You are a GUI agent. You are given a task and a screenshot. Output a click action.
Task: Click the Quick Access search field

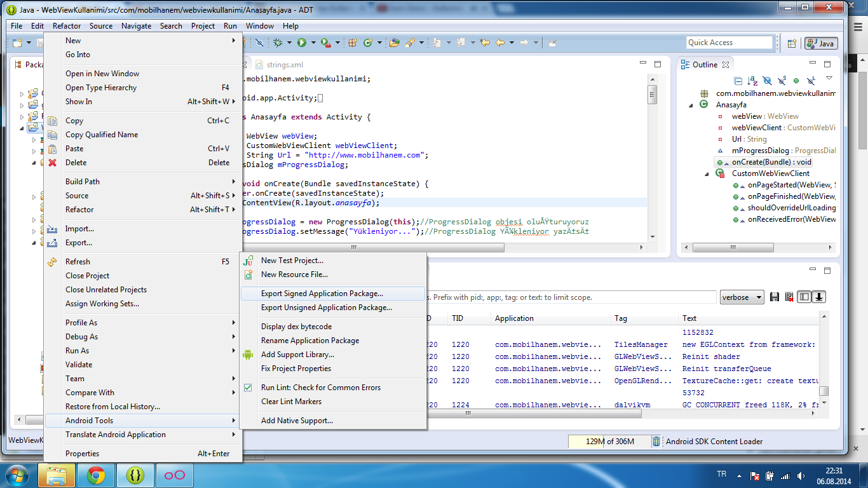(729, 43)
